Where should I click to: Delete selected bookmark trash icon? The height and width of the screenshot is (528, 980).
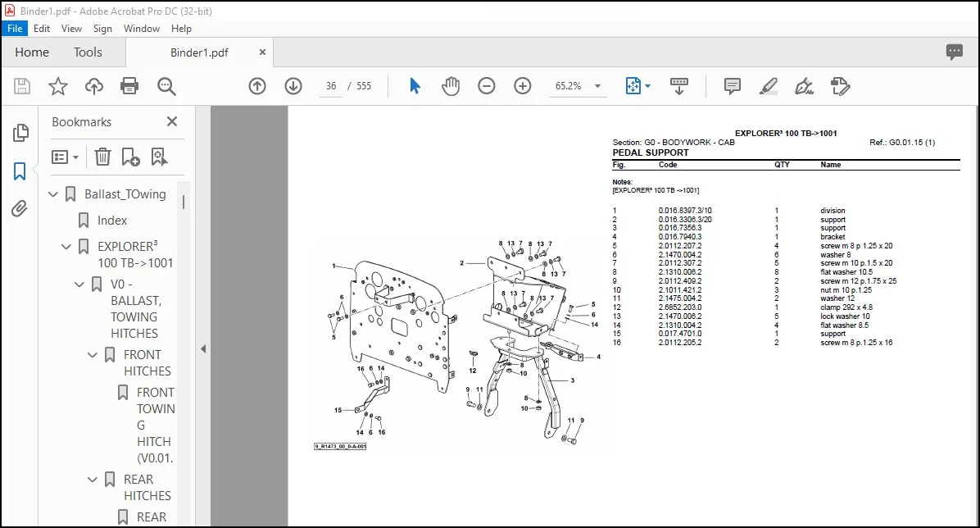(102, 157)
